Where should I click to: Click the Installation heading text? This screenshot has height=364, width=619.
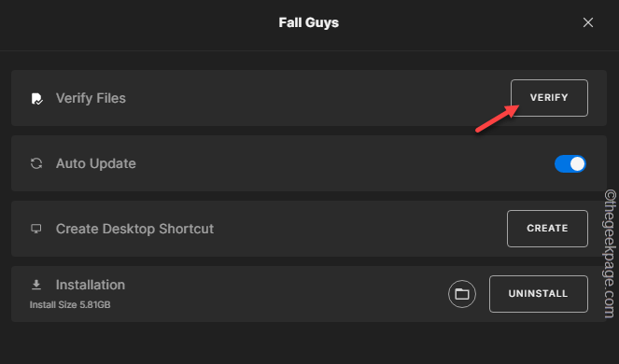[x=91, y=285]
